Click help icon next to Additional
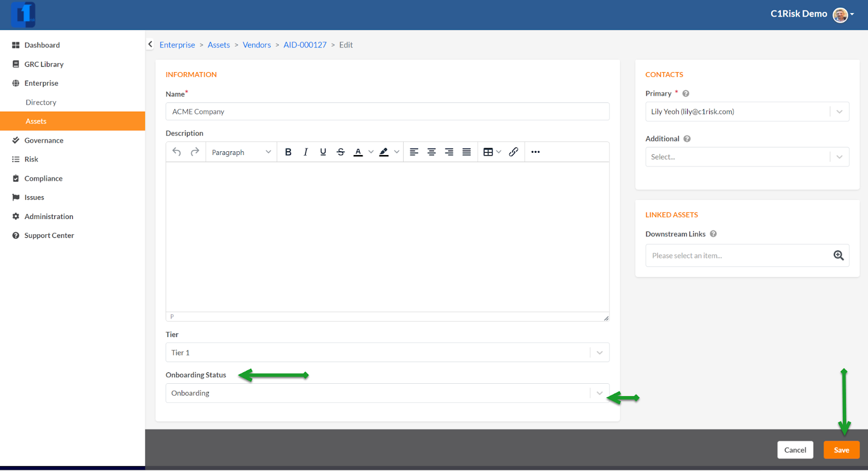This screenshot has height=471, width=868. (x=687, y=139)
